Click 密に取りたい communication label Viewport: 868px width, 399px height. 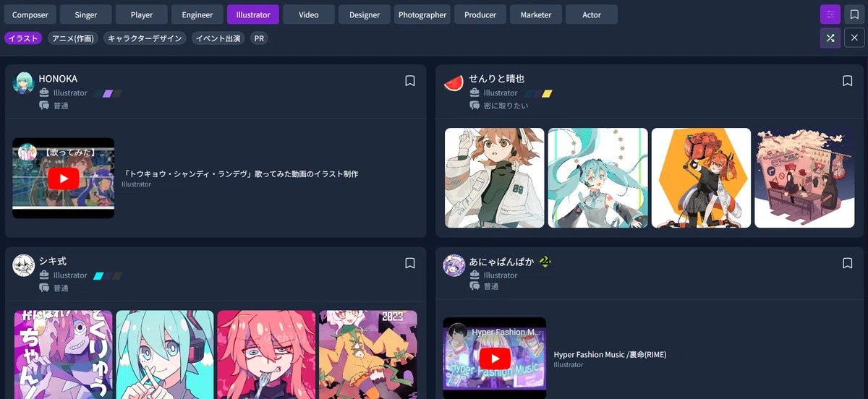(506, 106)
